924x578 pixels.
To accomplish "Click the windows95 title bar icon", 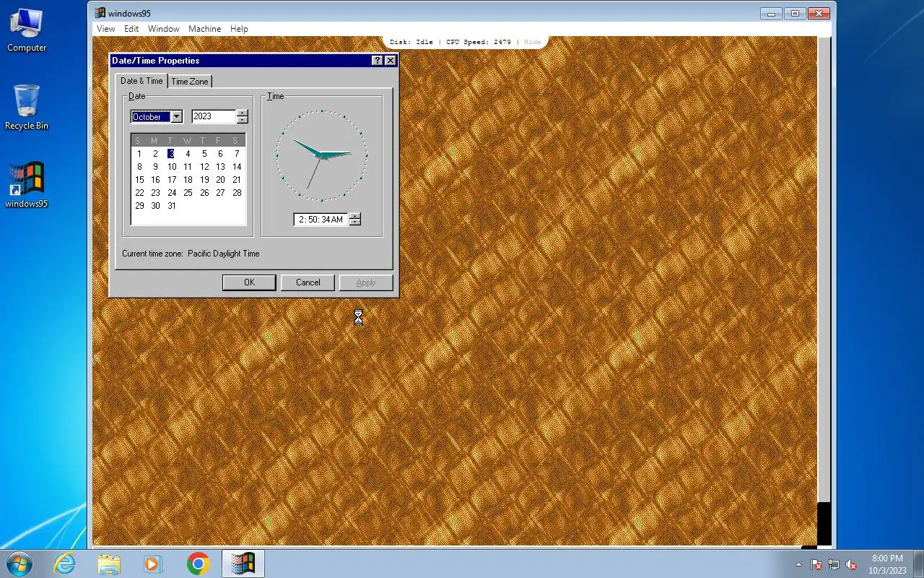I will point(100,13).
